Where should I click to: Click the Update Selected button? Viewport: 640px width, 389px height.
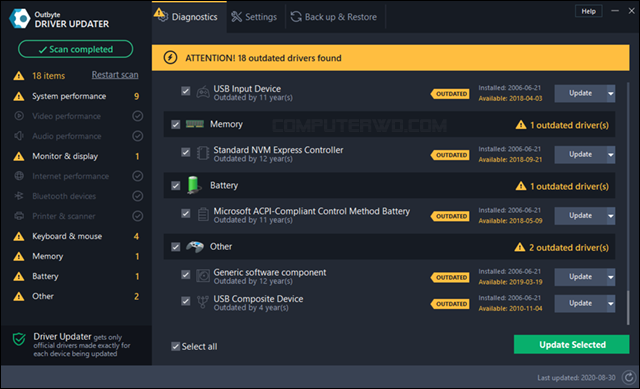tap(571, 345)
